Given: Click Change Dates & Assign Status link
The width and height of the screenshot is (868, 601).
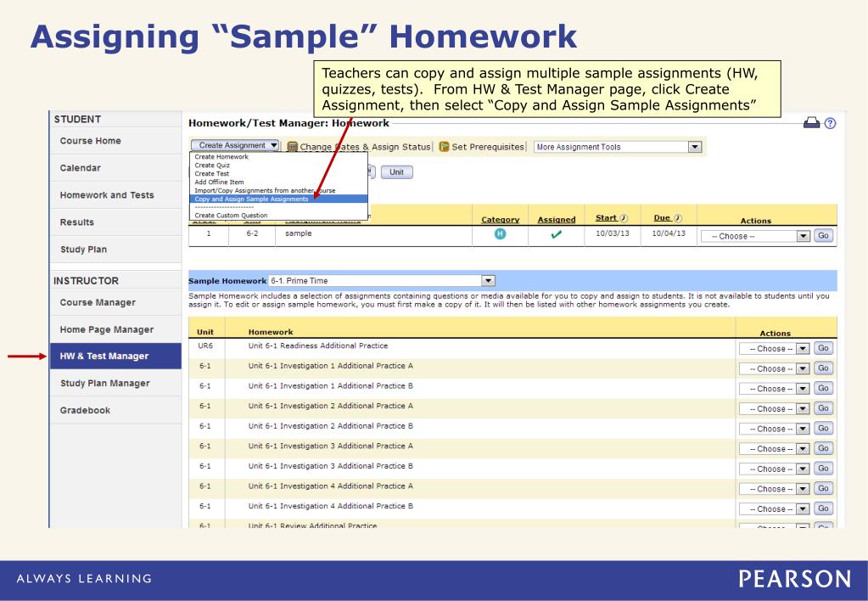Looking at the screenshot, I should tap(365, 147).
